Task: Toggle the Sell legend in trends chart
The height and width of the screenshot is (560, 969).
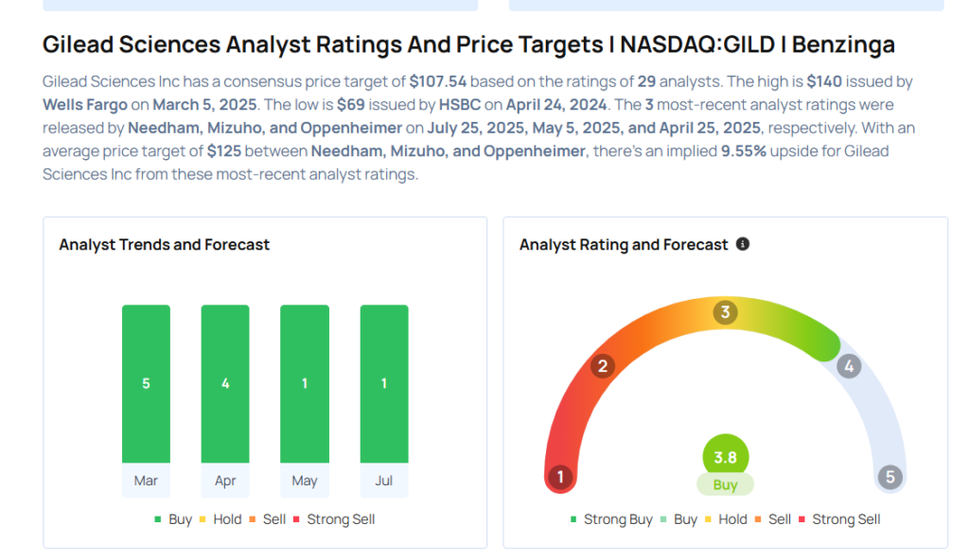Action: [x=268, y=519]
